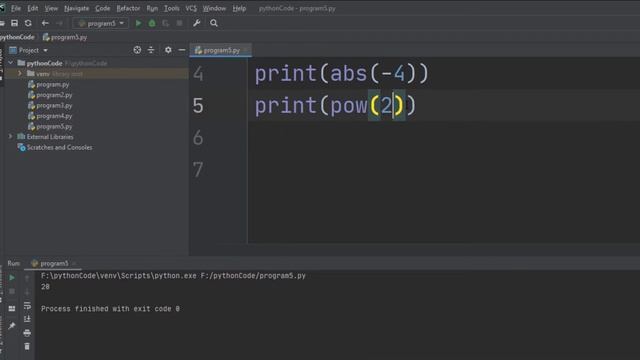
Task: Select Scratches and Consoles node
Action: (x=55, y=147)
